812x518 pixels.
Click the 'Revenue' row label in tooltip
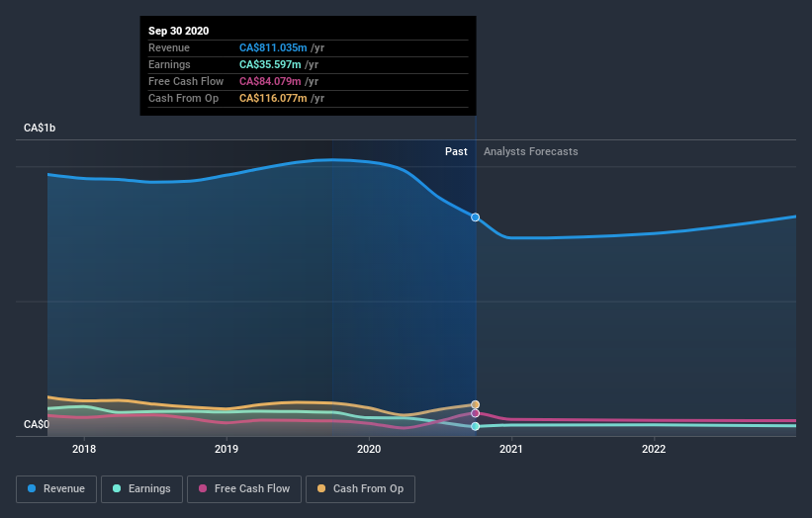pyautogui.click(x=169, y=47)
